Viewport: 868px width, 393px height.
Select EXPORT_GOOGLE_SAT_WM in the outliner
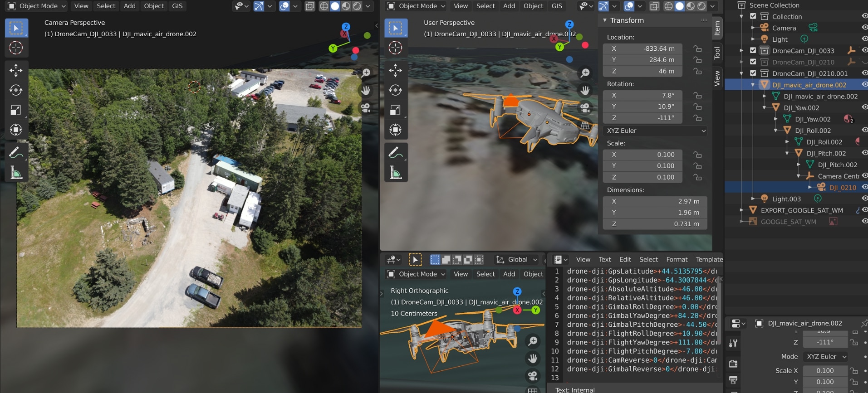(x=802, y=210)
